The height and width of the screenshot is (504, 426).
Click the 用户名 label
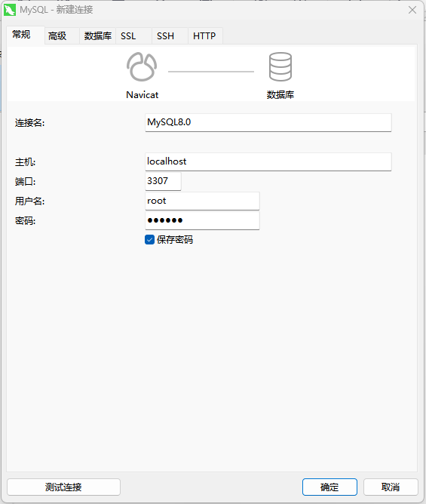coord(29,201)
